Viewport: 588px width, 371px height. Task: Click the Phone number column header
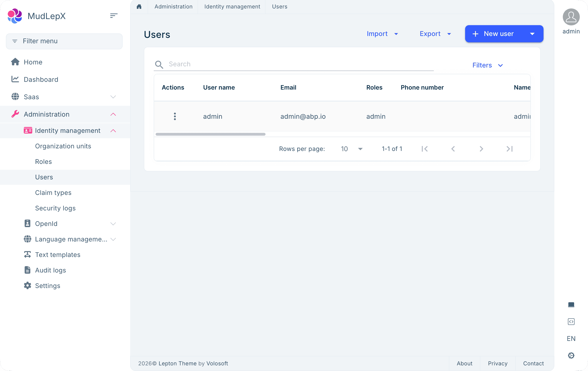click(422, 87)
